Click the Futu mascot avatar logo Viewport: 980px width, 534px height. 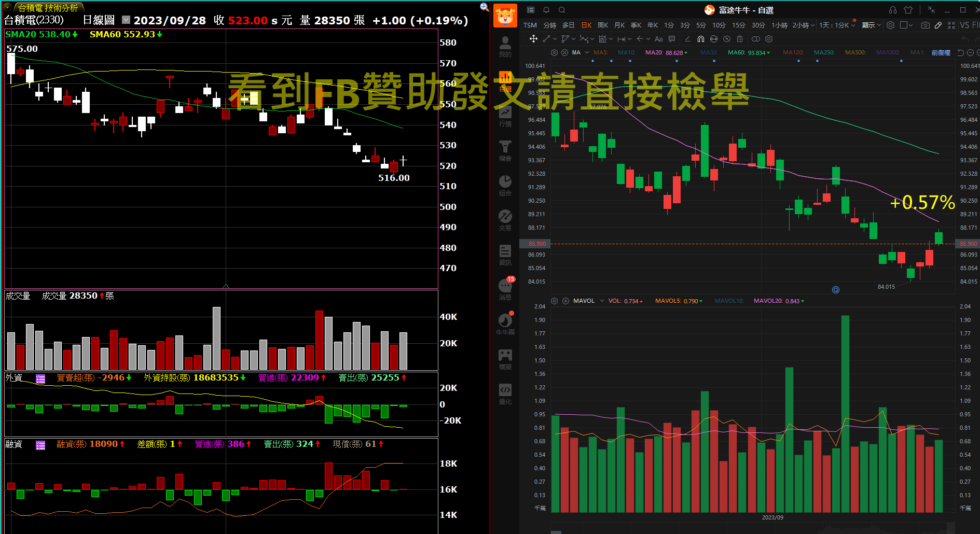[x=505, y=16]
